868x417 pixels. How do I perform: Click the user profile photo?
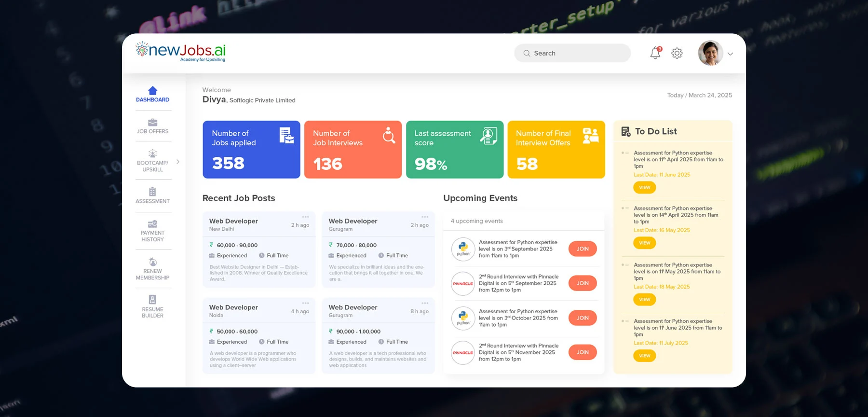[x=710, y=53]
